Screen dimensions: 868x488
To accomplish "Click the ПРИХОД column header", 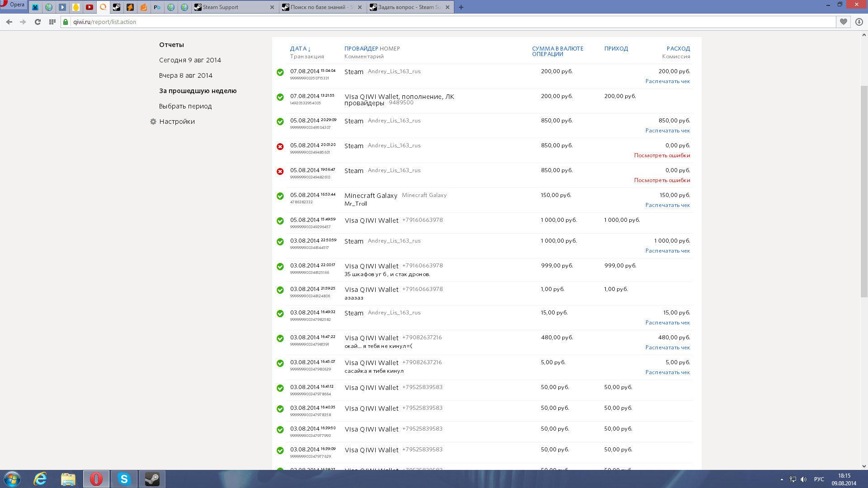I will (616, 49).
